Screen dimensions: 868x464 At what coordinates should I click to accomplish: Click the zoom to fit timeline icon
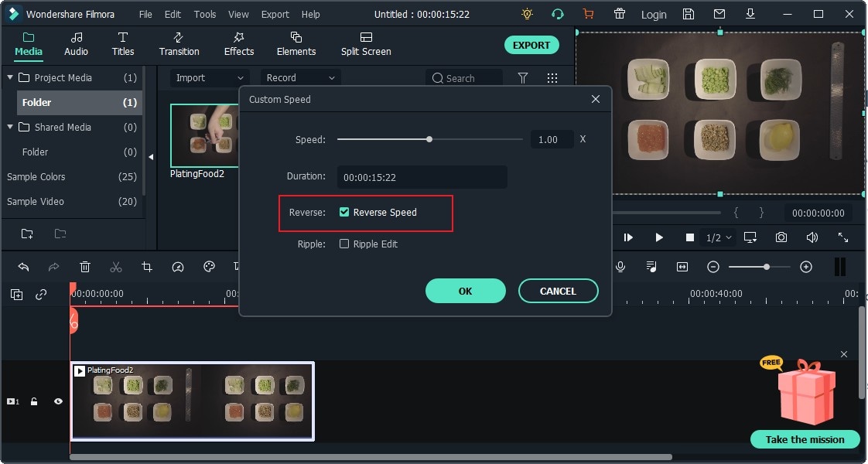pyautogui.click(x=682, y=267)
